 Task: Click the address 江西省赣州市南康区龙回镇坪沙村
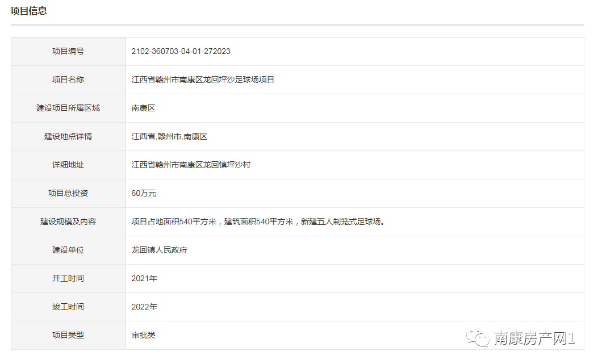tap(191, 165)
